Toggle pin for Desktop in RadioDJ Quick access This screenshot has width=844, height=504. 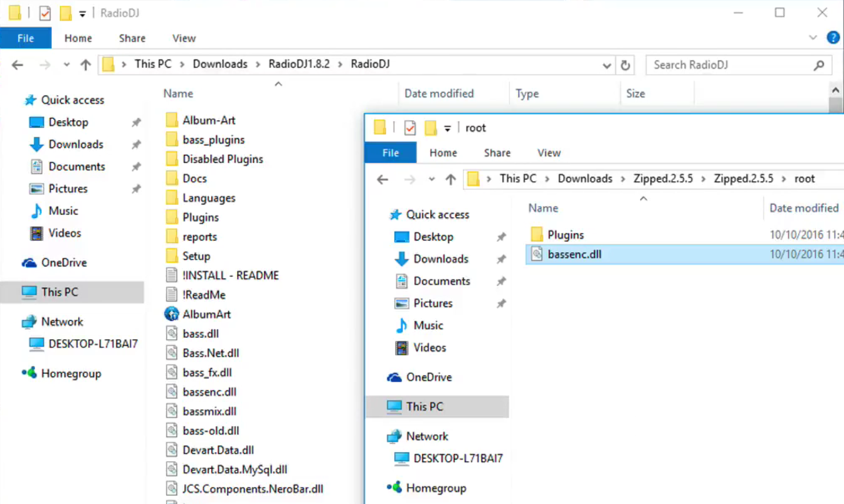[x=136, y=123]
